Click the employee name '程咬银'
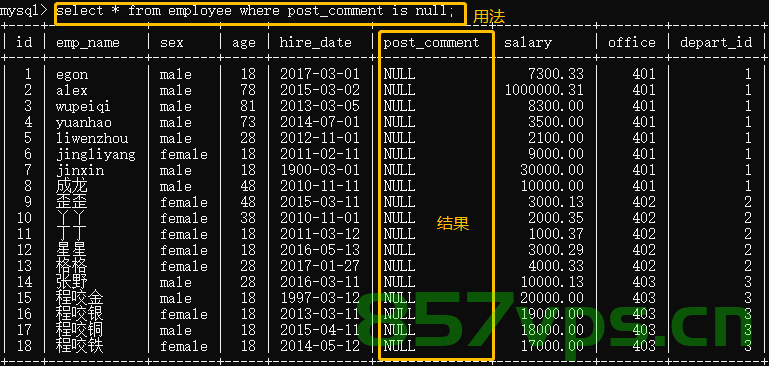Viewport: 769px width, 366px height. (80, 314)
